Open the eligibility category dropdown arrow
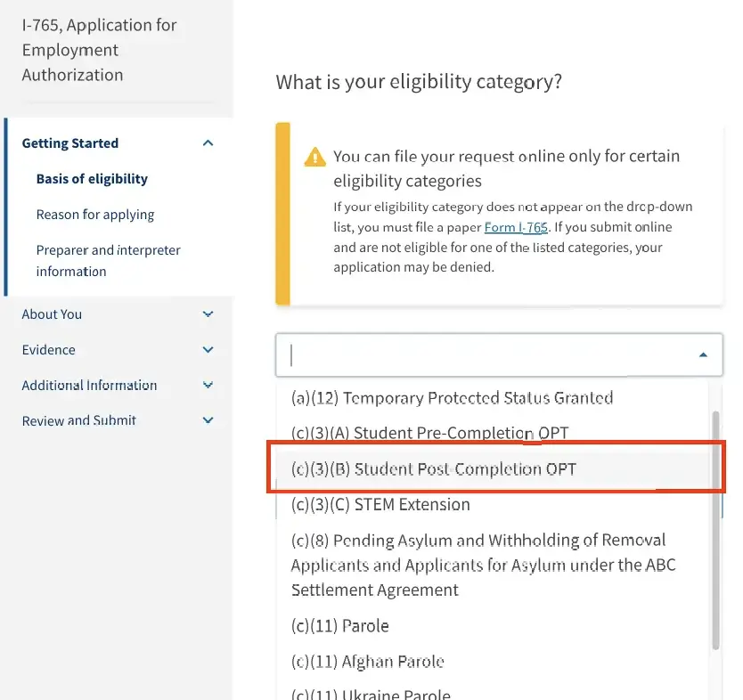This screenshot has width=743, height=700. 704,354
